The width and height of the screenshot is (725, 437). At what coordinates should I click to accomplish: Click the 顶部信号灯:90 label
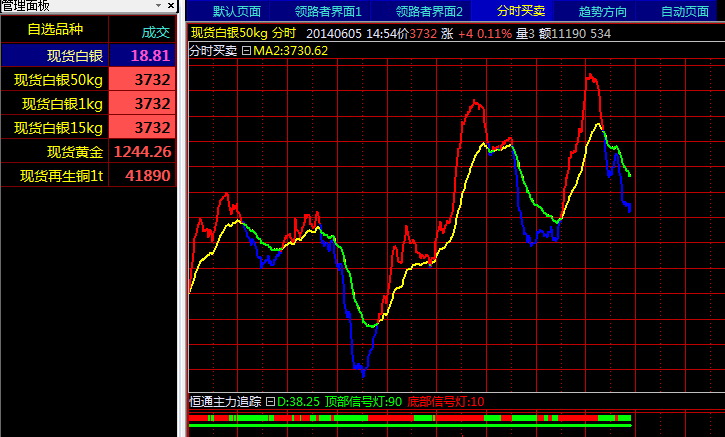tap(363, 401)
